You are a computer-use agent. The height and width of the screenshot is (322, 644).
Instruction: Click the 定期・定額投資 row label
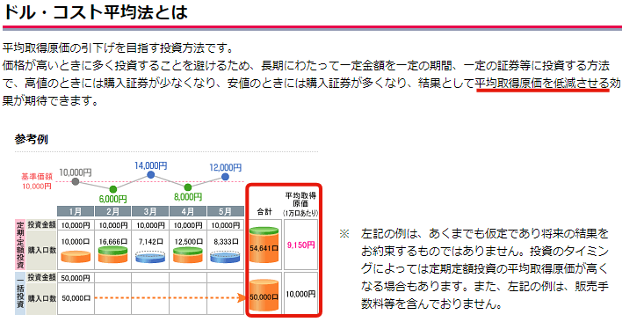click(19, 245)
